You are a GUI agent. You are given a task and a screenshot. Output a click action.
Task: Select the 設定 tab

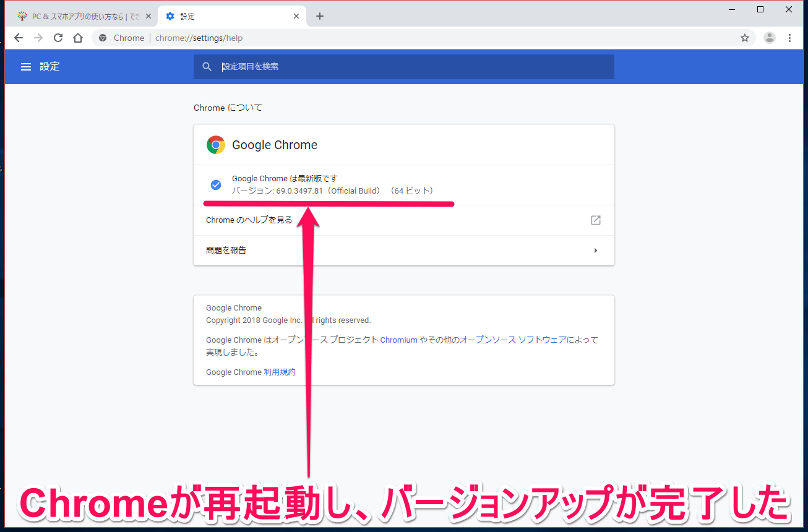coord(233,16)
